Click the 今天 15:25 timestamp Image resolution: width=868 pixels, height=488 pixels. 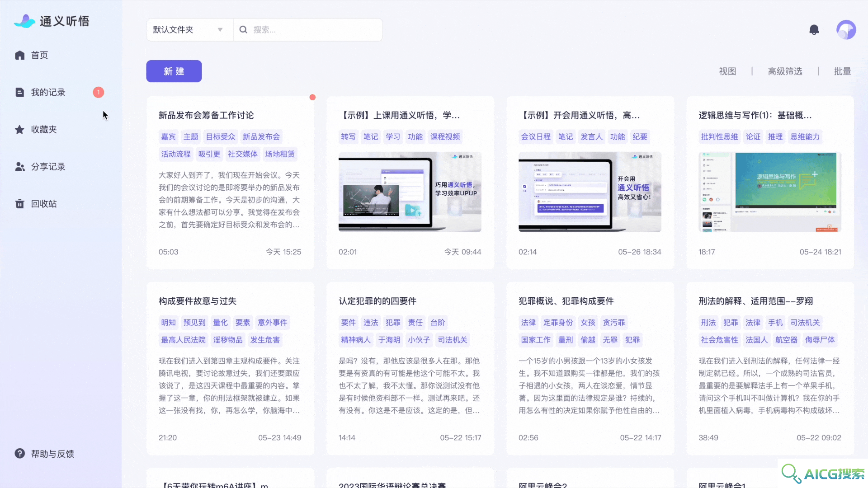[283, 252]
